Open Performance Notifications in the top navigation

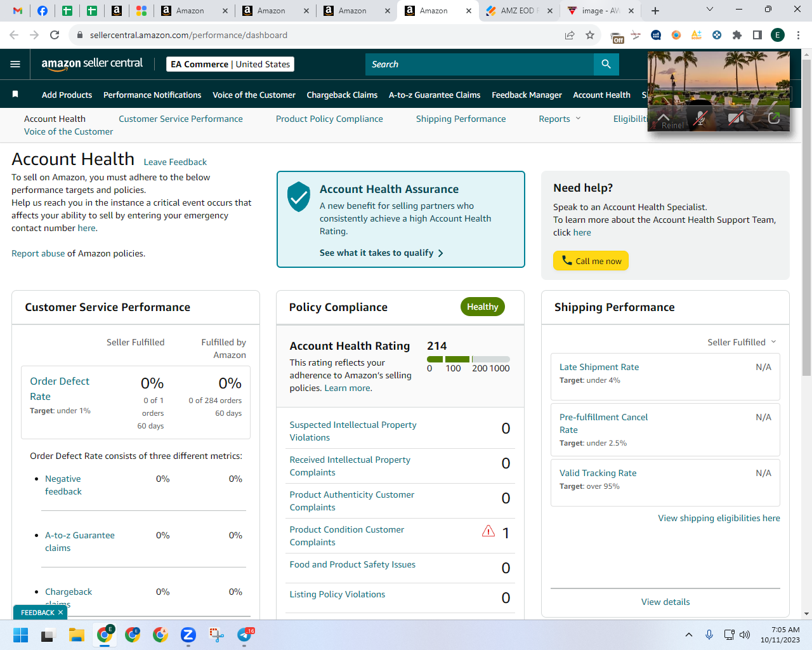coord(152,95)
